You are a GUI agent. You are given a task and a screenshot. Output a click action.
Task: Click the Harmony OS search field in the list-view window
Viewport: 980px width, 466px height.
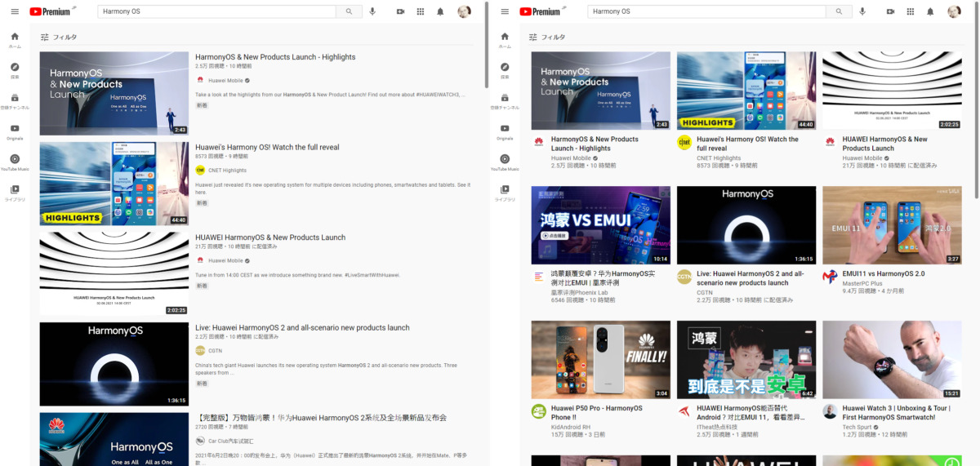216,11
